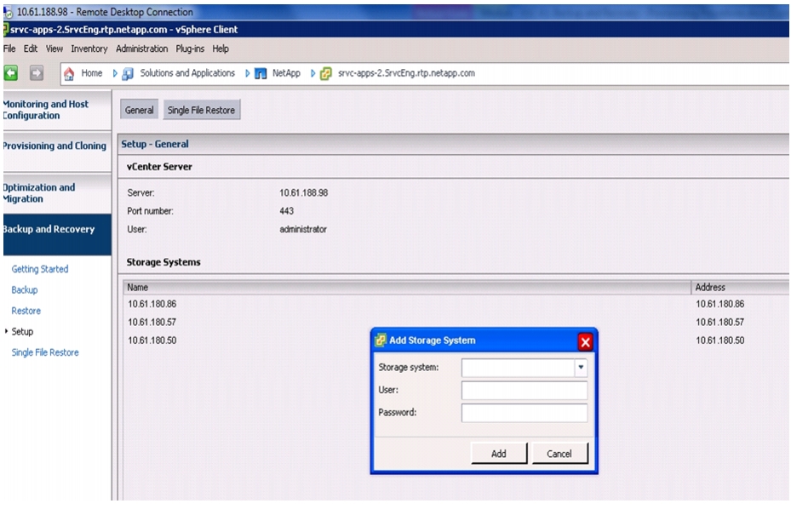Expand breadcrumb arrow after NetApp
The height and width of the screenshot is (532, 791).
(x=312, y=73)
